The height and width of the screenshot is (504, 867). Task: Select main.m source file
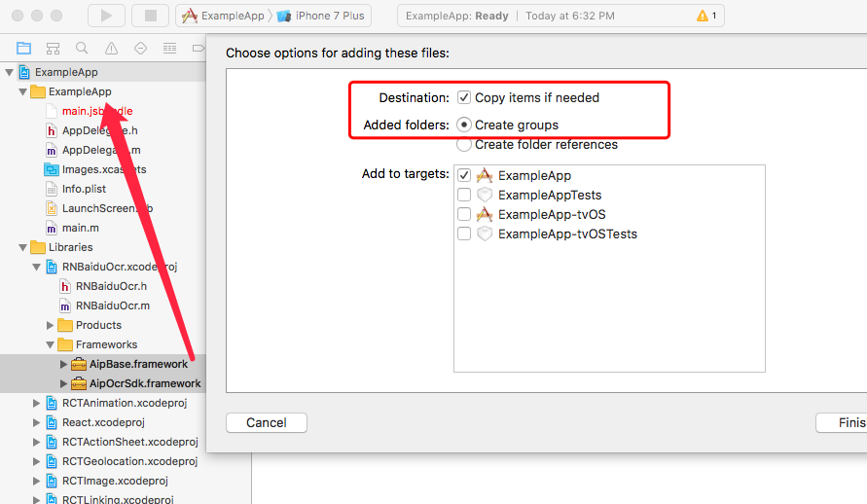point(80,228)
